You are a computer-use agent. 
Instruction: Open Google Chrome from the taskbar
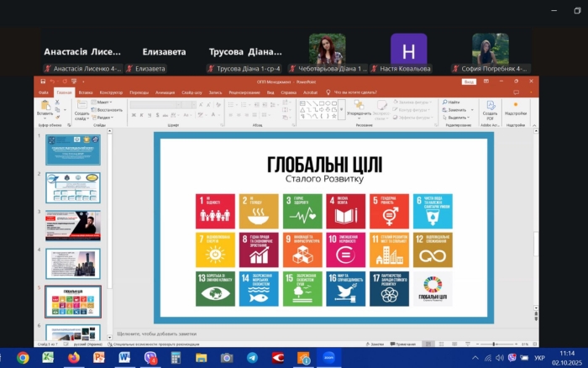coord(23,357)
